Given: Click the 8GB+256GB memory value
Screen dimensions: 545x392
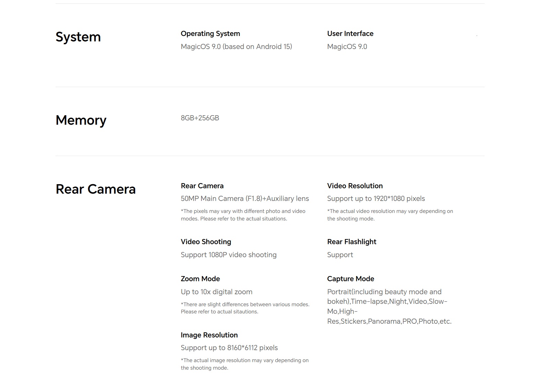Looking at the screenshot, I should coord(200,118).
